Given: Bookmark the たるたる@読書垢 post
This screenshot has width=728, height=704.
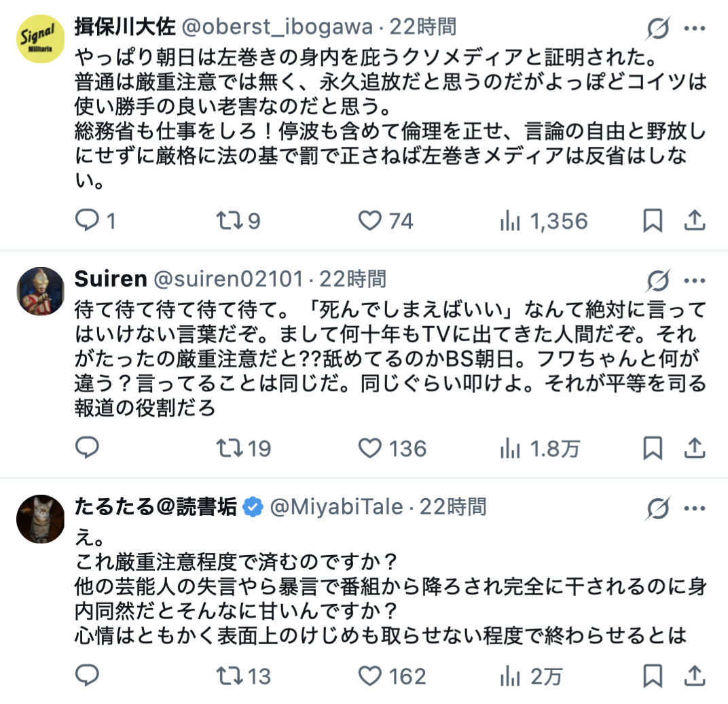Looking at the screenshot, I should click(x=652, y=677).
